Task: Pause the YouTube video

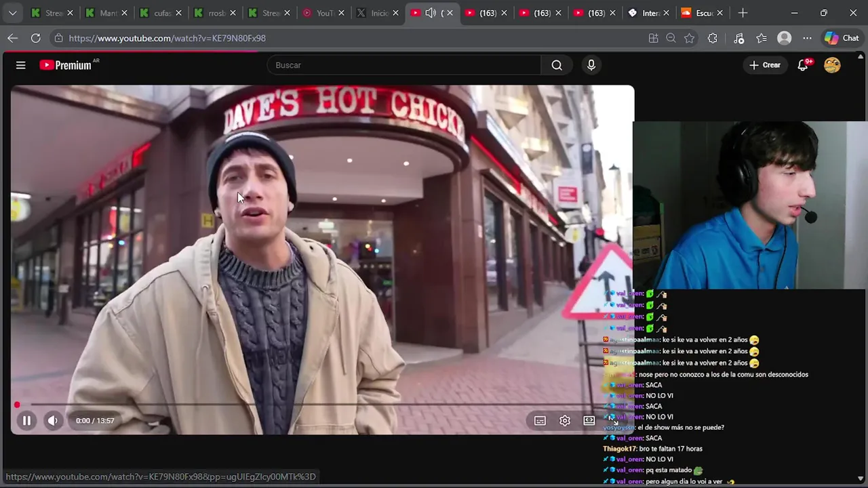Action: (26, 421)
